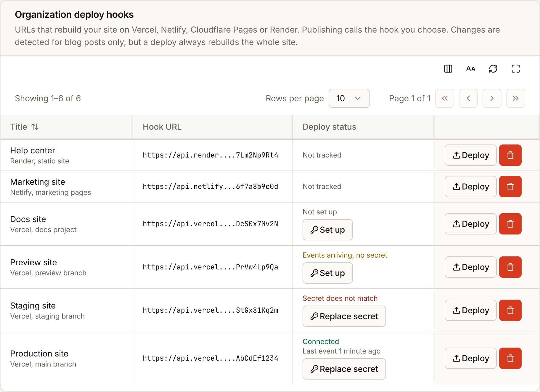Click 'Events arriving, no secret' status
Viewport: 540px width, 392px height.
pos(345,255)
